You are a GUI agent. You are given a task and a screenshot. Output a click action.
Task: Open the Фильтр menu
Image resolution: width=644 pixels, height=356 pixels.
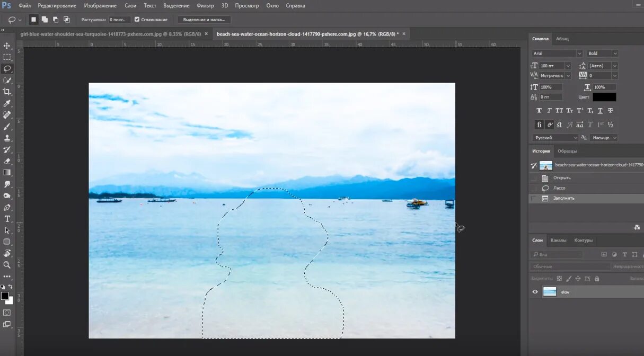click(x=205, y=6)
